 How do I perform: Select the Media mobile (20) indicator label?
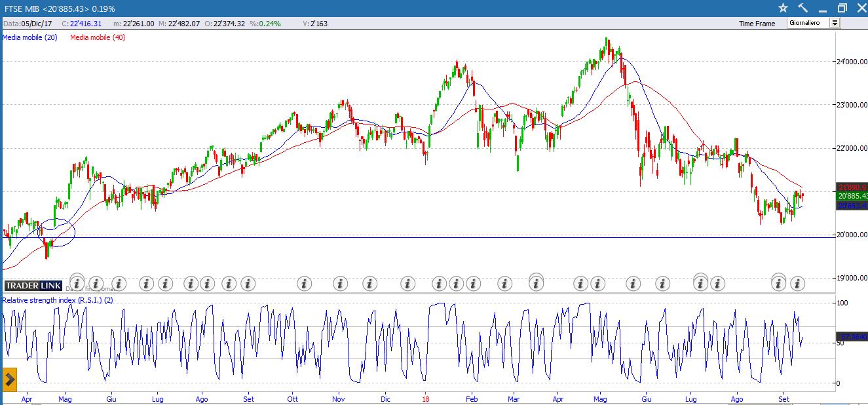[x=29, y=37]
